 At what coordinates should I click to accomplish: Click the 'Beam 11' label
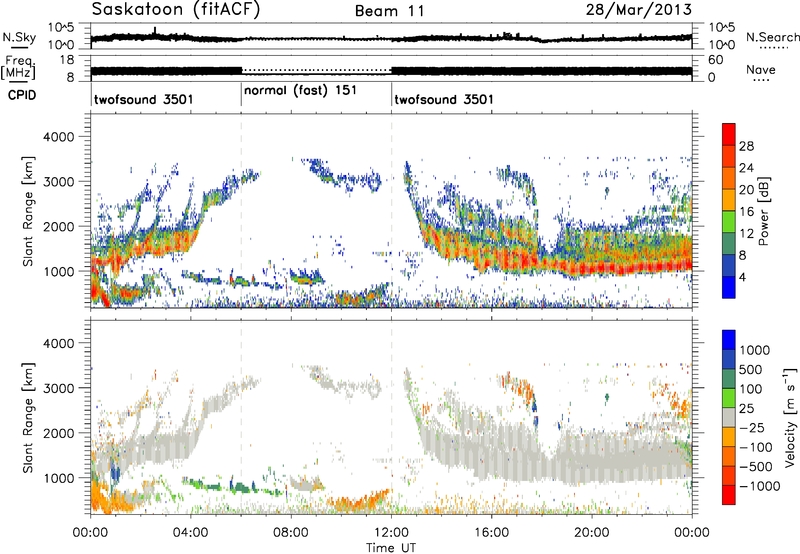point(390,11)
